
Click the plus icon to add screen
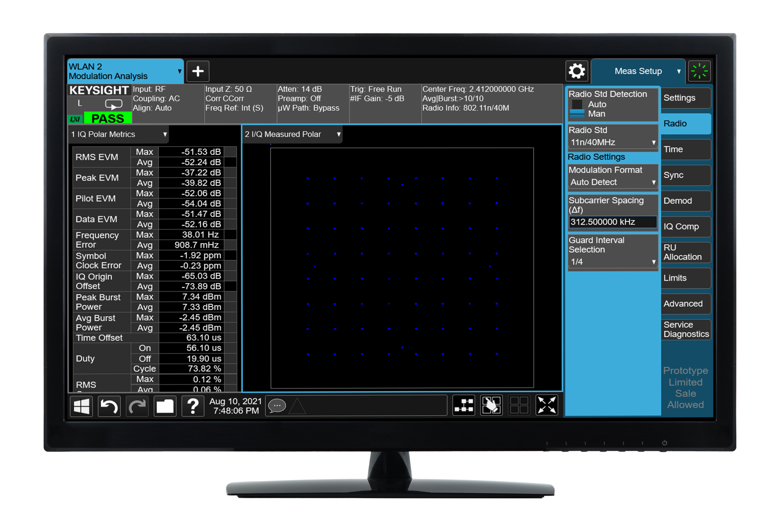point(198,71)
